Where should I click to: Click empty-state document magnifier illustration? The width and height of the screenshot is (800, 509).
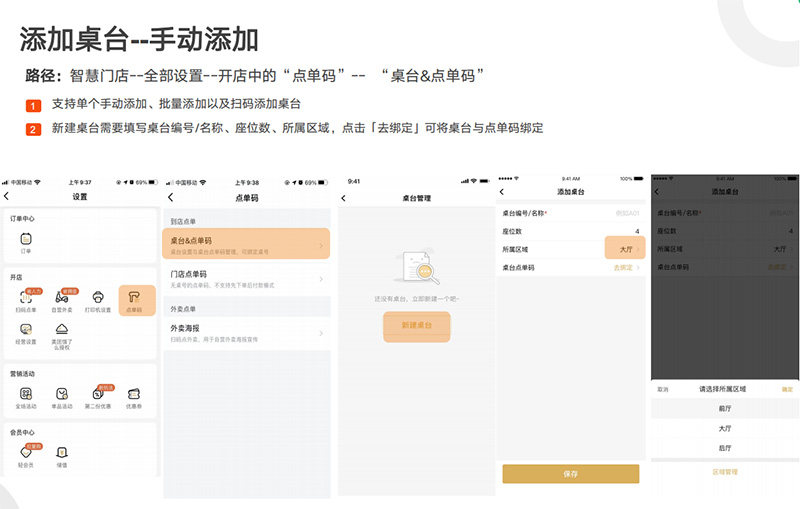(x=417, y=267)
